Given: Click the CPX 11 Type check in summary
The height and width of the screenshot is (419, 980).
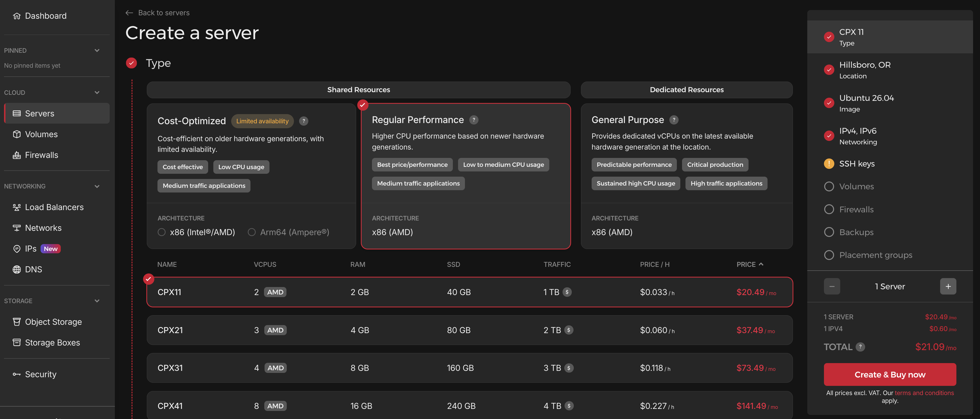Looking at the screenshot, I should 829,37.
